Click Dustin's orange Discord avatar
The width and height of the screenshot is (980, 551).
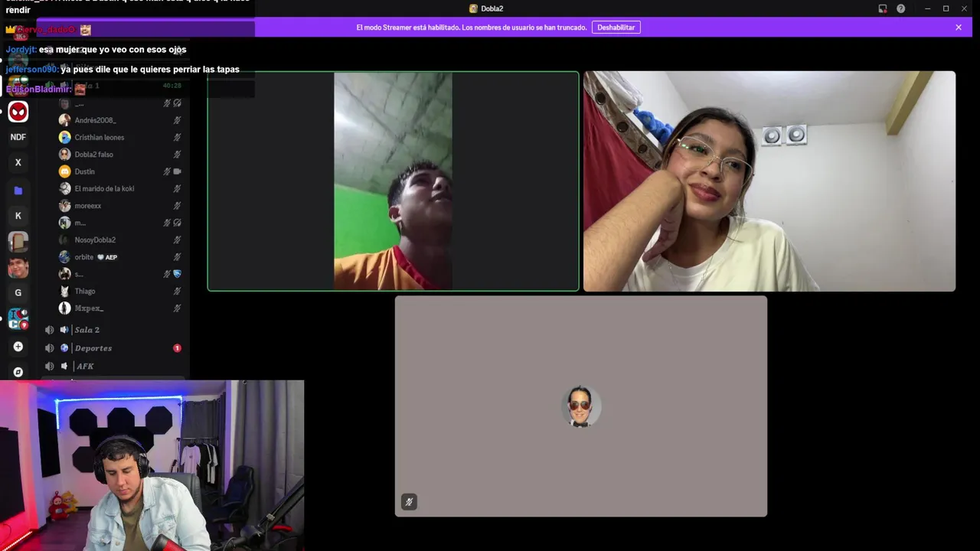pos(65,171)
